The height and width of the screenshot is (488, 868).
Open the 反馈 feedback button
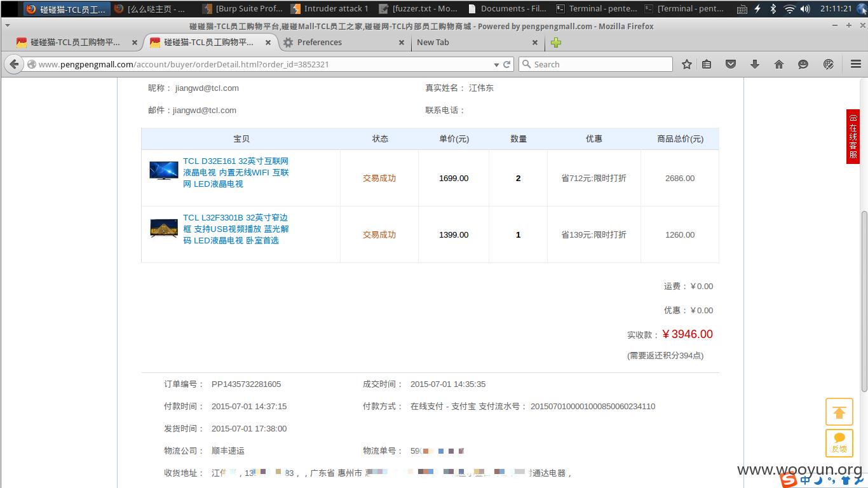tap(839, 443)
